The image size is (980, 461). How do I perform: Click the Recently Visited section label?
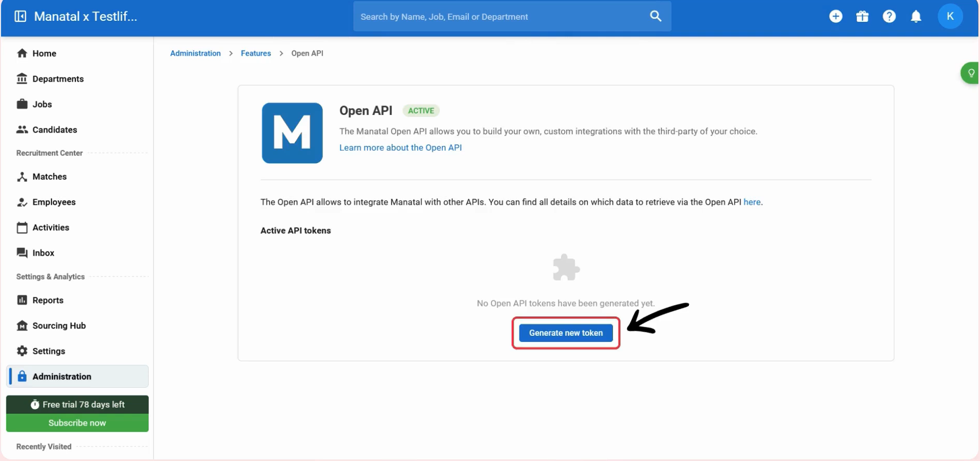[x=44, y=446]
